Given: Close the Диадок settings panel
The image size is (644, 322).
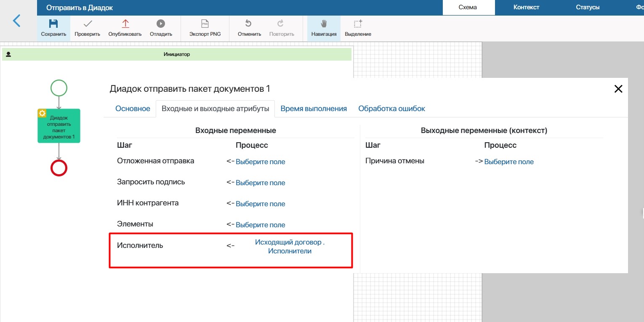Looking at the screenshot, I should coord(618,89).
